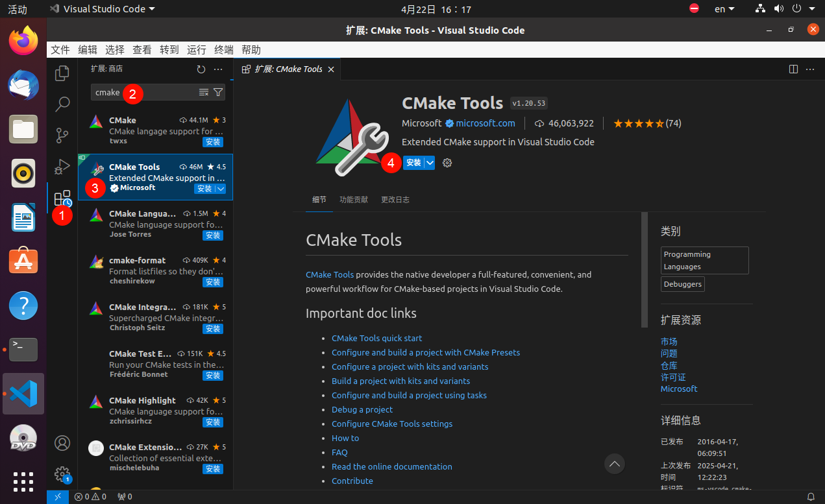Open the remote window indicator
Screen dimensions: 825x504
tap(58, 497)
